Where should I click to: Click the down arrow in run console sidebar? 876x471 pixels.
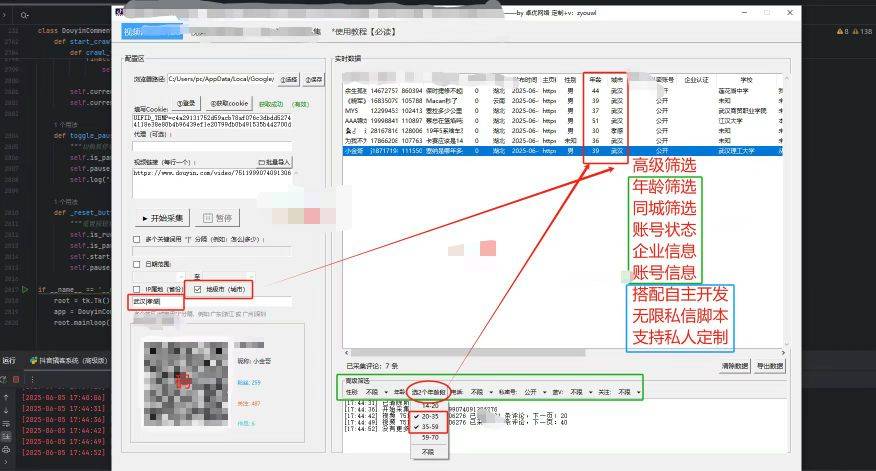tap(6, 411)
